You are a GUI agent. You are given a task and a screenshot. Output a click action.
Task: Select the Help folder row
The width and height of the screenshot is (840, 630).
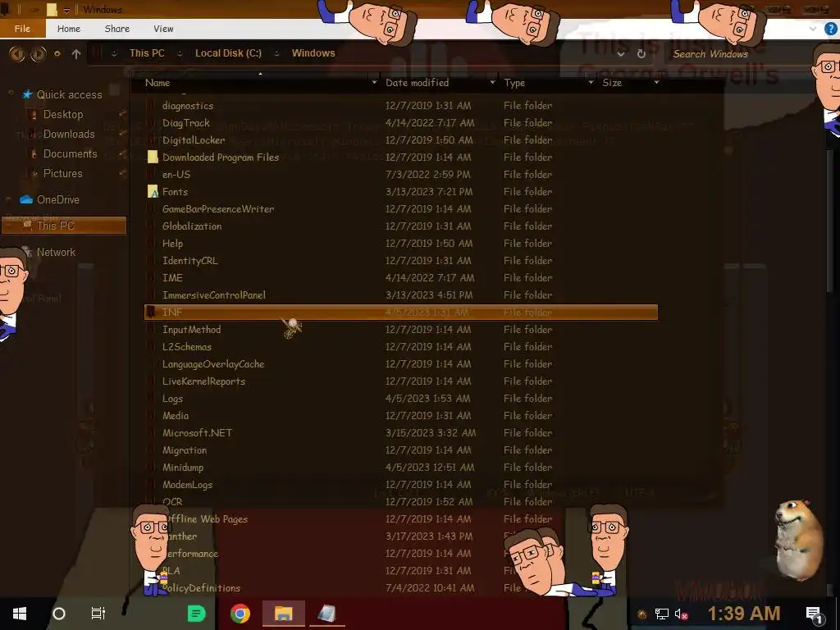400,243
